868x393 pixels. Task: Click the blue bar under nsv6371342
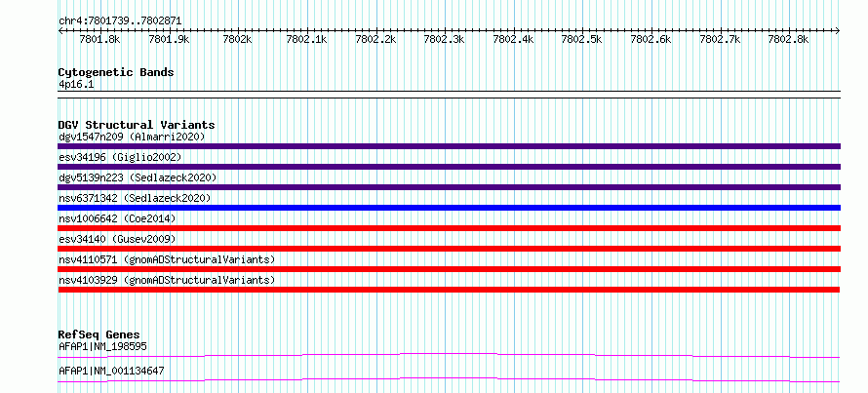point(449,208)
